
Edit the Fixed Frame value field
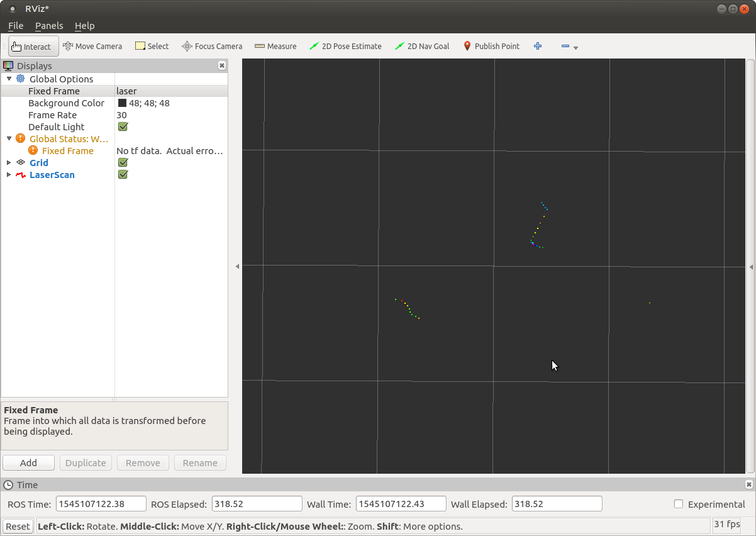[x=157, y=91]
